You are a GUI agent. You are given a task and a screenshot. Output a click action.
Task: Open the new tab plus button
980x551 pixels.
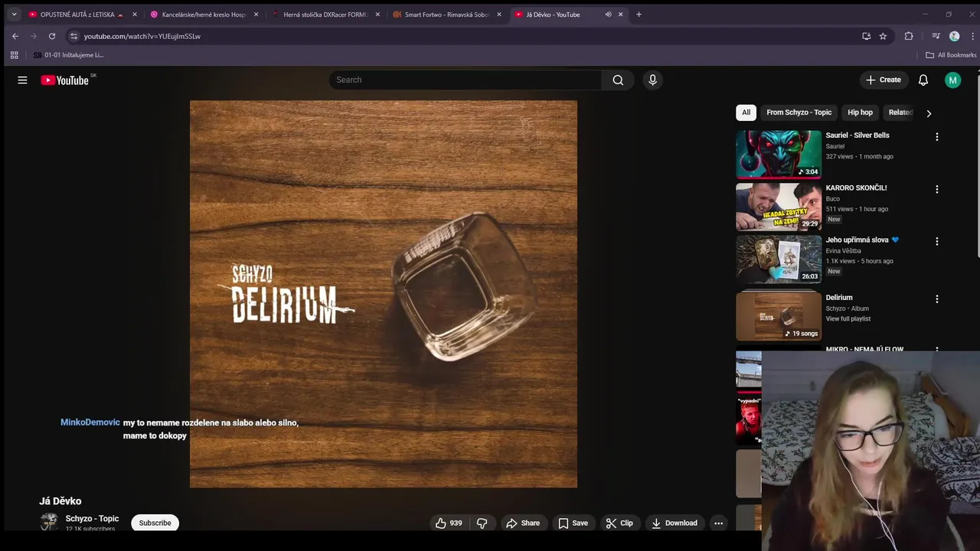point(639,14)
